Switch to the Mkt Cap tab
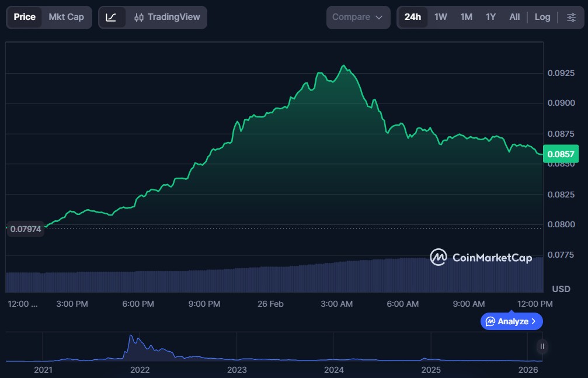Viewport: 588px width, 378px height. 66,17
